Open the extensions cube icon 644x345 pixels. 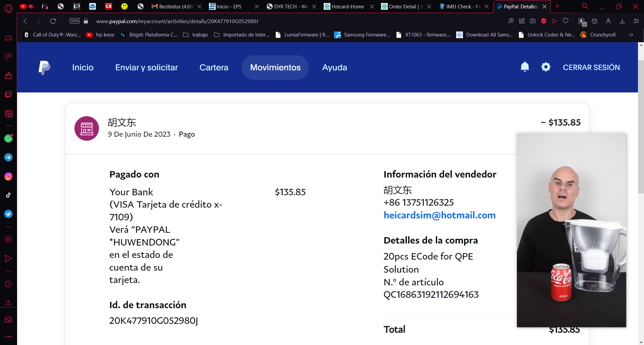[x=595, y=21]
